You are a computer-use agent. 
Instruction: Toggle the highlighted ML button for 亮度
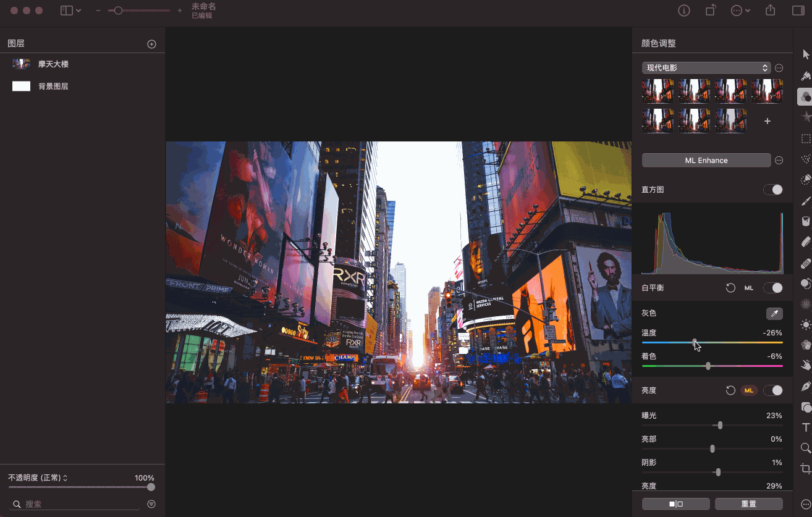click(x=749, y=390)
